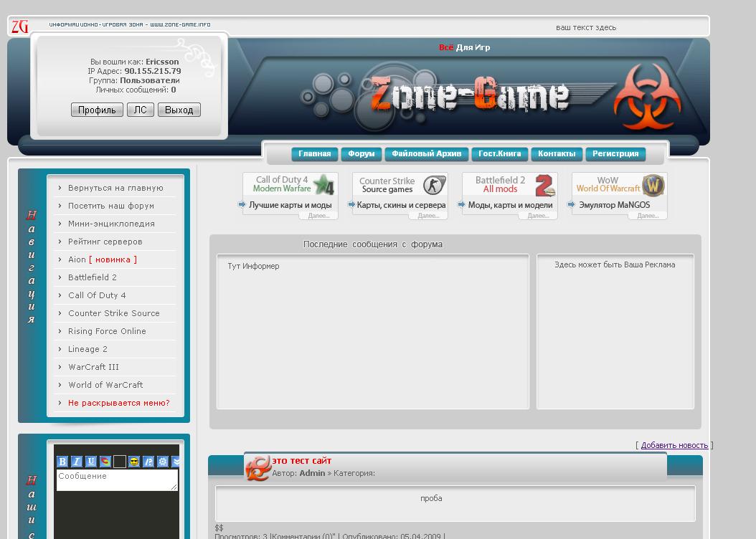Viewport: 756px width, 539px height.
Task: Click the 'Тут Информер' text
Action: [254, 266]
